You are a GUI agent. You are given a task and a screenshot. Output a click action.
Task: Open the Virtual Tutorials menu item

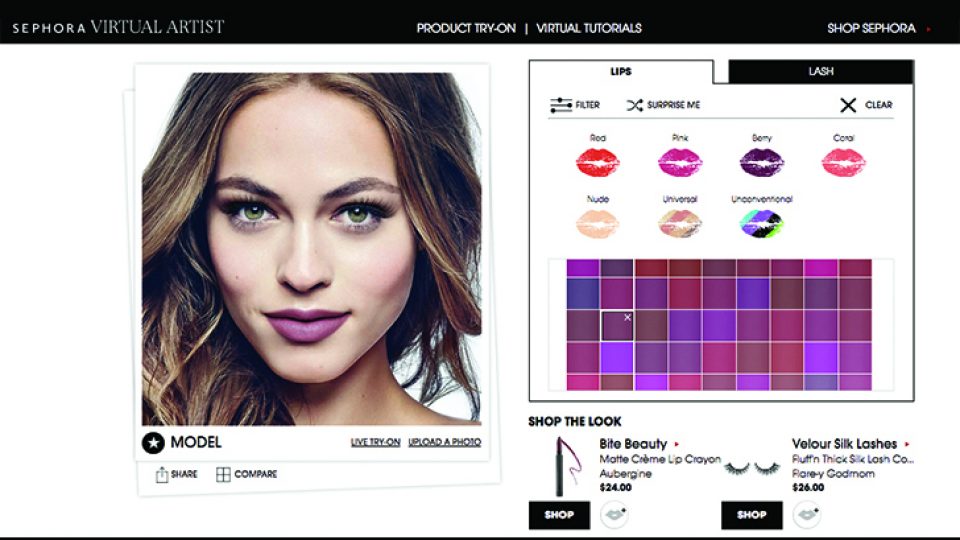(589, 28)
